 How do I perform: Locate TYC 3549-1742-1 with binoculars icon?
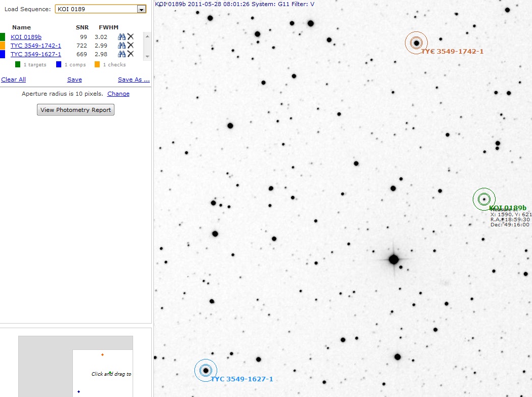pos(121,46)
